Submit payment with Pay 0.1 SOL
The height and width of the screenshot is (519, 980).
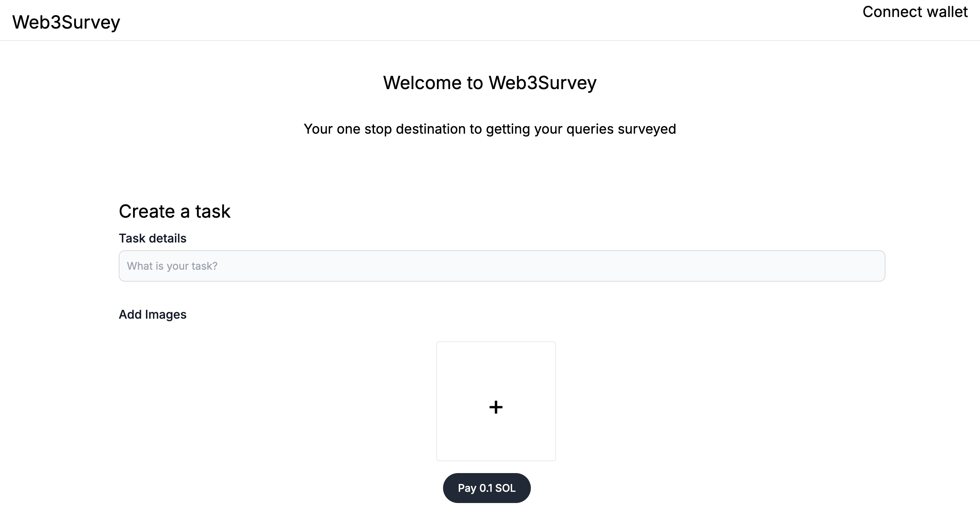tap(487, 488)
